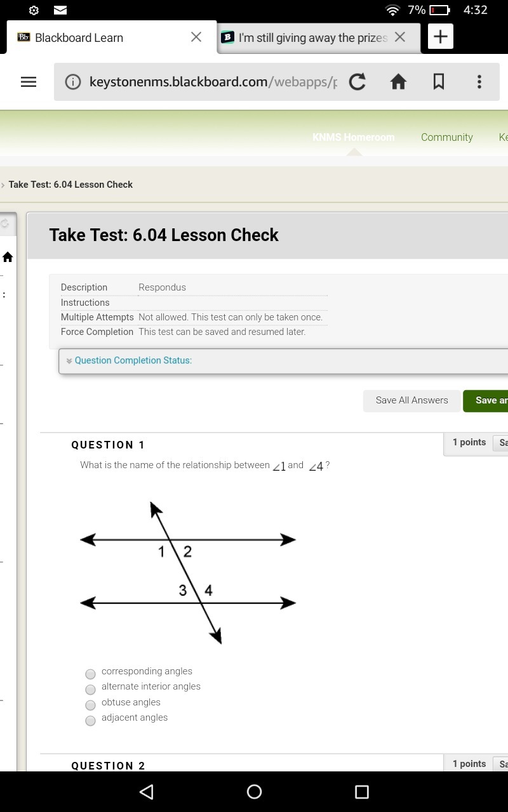508x812 pixels.
Task: Choose 'adjacent angles' answer option
Action: tap(91, 721)
